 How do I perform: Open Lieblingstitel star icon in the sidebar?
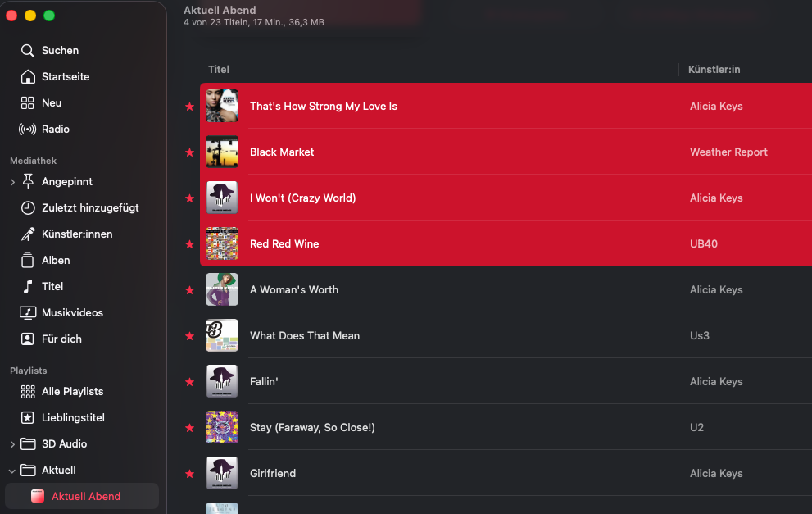[x=27, y=417]
